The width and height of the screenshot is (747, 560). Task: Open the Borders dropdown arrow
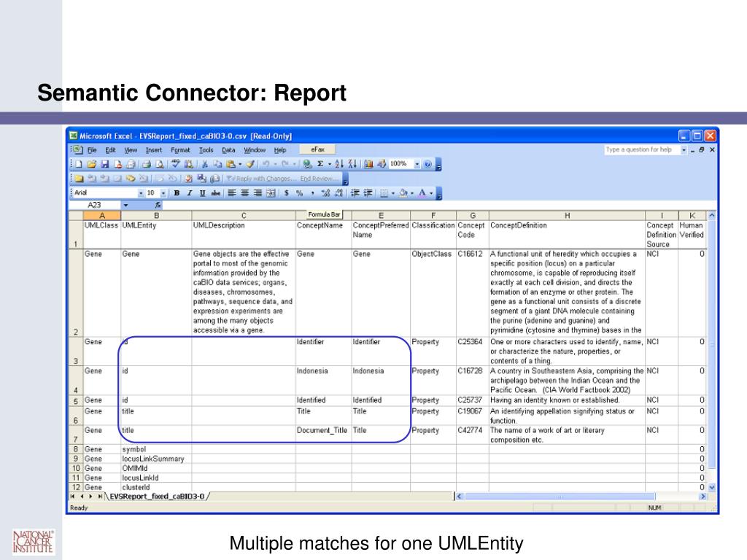pos(393,192)
